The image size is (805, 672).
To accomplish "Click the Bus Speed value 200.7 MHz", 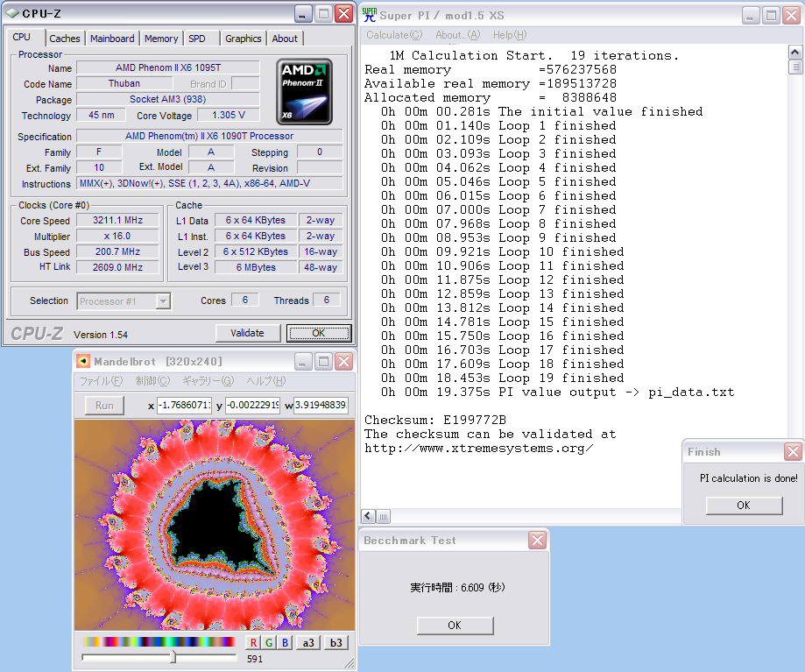I will [117, 251].
